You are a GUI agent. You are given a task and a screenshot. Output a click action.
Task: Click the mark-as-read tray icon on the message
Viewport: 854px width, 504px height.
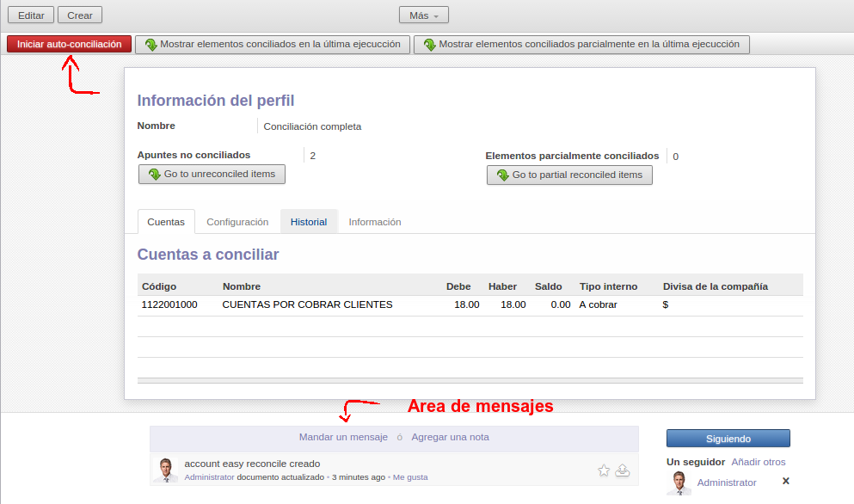point(623,470)
